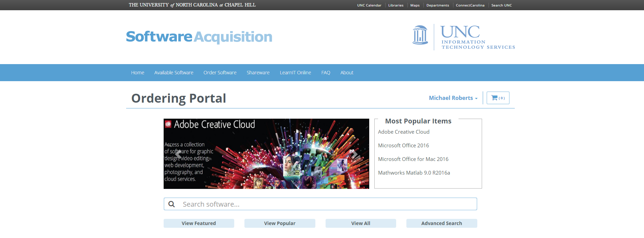This screenshot has width=644, height=238.
Task: Click the UNC Old Well logo
Action: (x=420, y=35)
